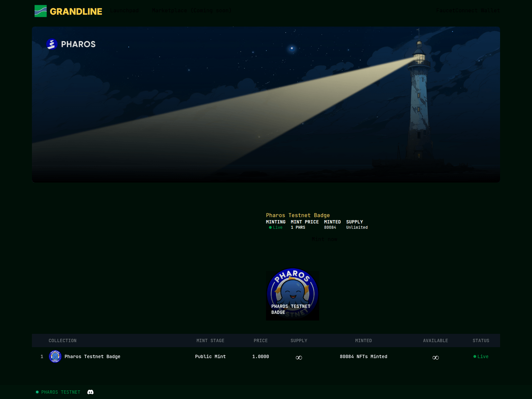Click the infinity symbol under Supply column
This screenshot has width=532, height=399.
[x=299, y=357]
